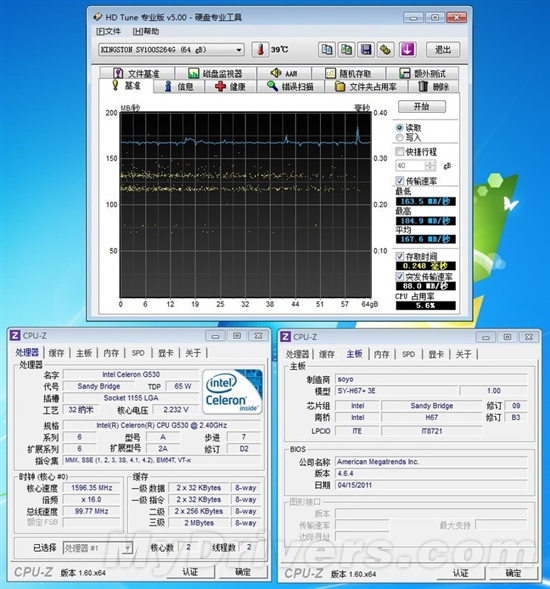Toggle the 传输速率 transfer rate checkbox
Screen dimensions: 550x589
400,181
